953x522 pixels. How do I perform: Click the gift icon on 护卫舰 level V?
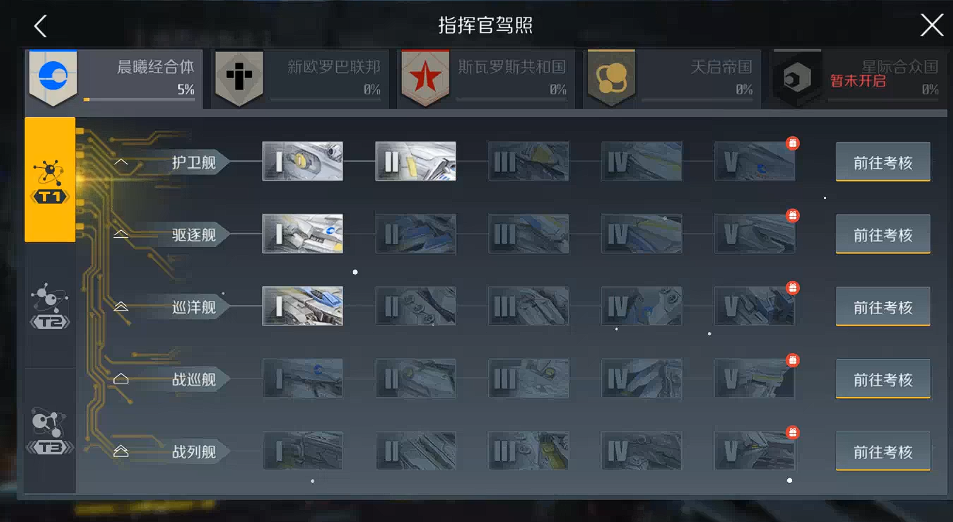(x=793, y=143)
